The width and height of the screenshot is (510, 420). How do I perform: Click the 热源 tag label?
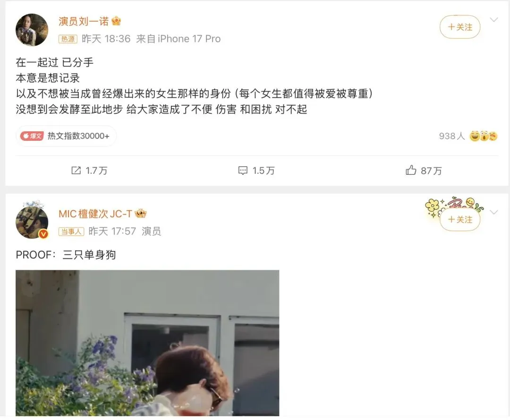click(68, 39)
